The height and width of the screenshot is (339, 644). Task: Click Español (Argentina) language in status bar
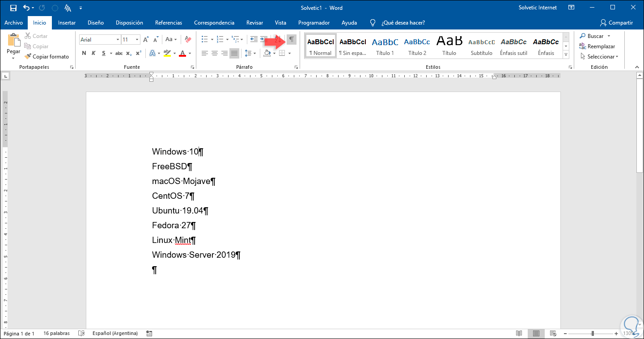[115, 334]
